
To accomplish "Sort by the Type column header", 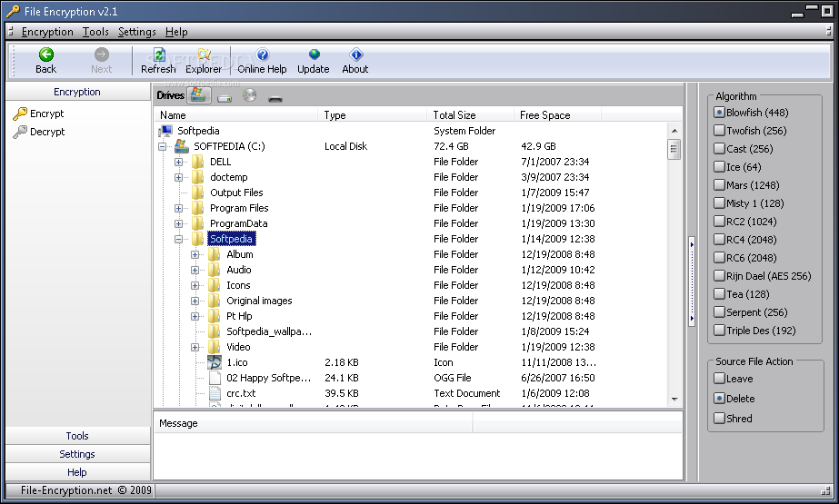I will 373,115.
